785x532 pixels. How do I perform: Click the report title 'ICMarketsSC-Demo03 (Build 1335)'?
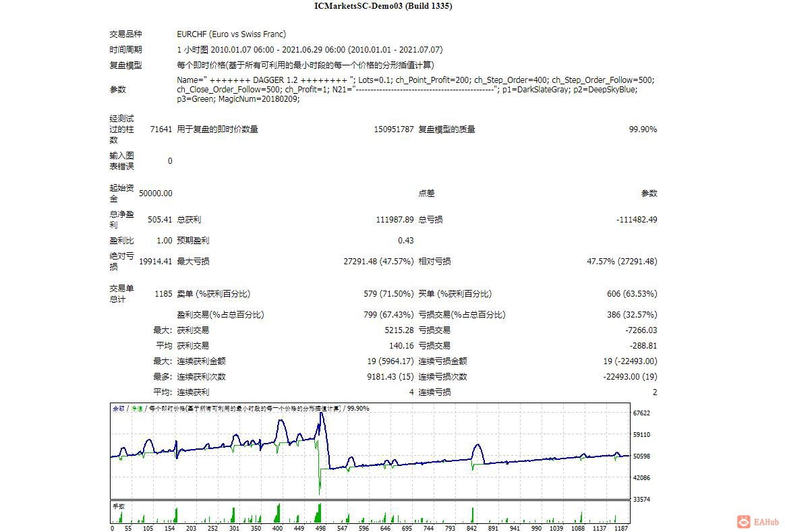(x=383, y=6)
